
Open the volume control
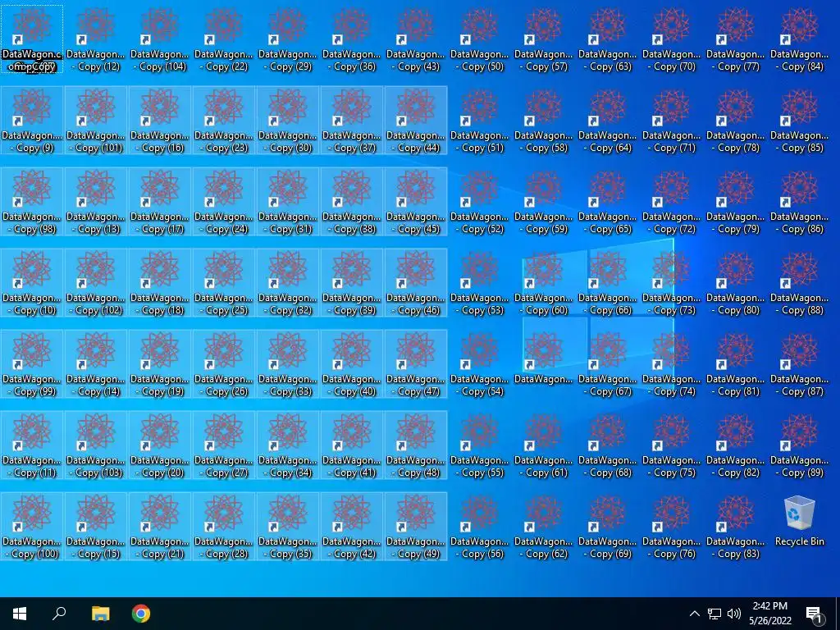(734, 614)
